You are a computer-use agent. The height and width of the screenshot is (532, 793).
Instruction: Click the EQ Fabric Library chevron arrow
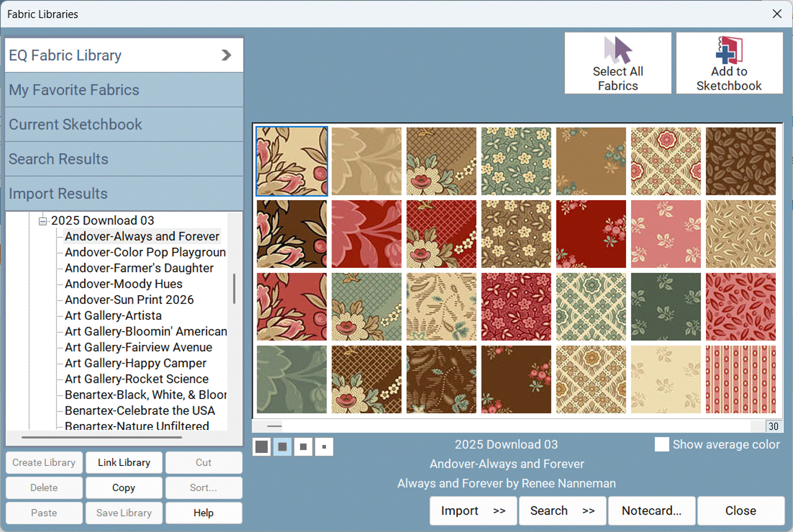click(x=226, y=55)
